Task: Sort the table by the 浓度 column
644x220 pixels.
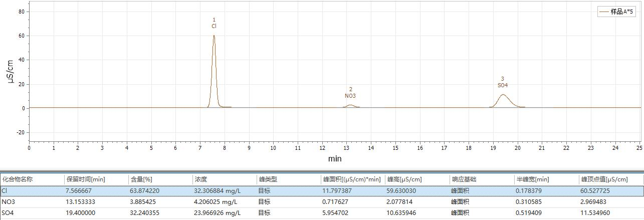Action: pos(200,179)
